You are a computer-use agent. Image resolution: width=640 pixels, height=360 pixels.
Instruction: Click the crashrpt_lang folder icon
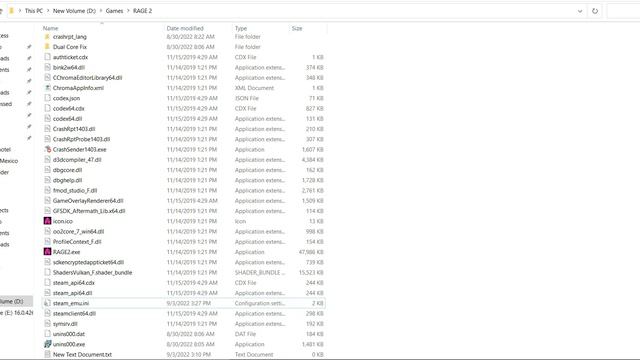click(x=47, y=36)
